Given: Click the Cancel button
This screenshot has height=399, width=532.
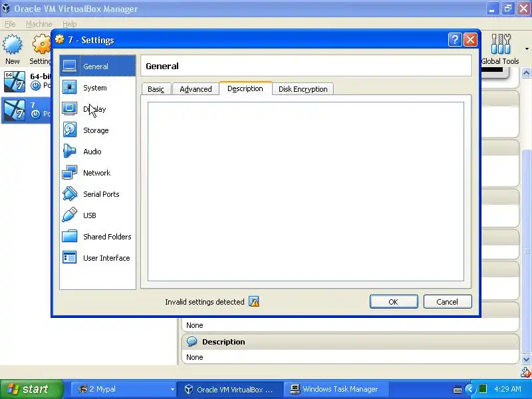Looking at the screenshot, I should [447, 302].
